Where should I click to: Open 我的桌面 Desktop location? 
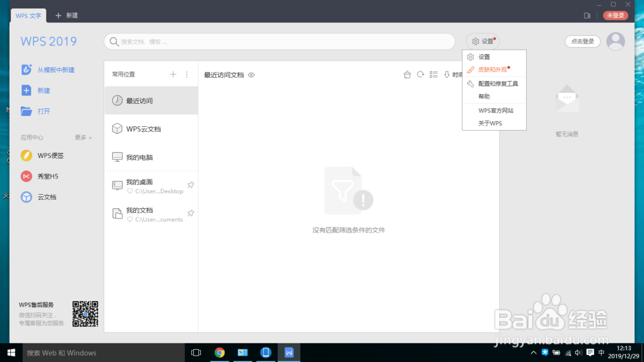point(151,186)
